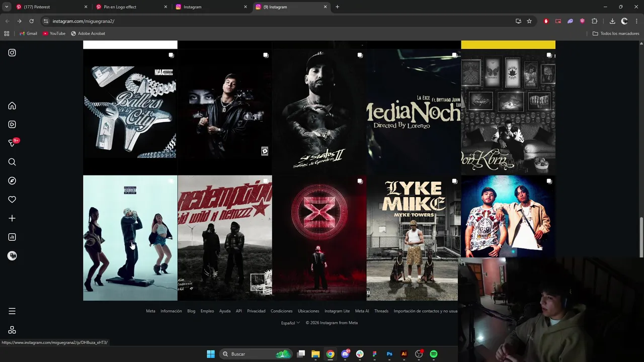This screenshot has width=644, height=362.
Task: Open profile avatar in Instagram sidebar
Action: (x=12, y=256)
